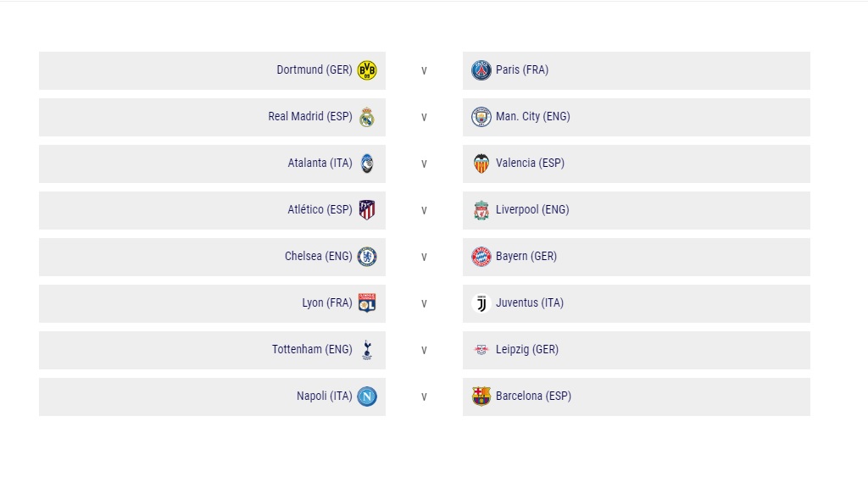
Task: Click the v between Chelsea and Bayern
Action: point(424,257)
